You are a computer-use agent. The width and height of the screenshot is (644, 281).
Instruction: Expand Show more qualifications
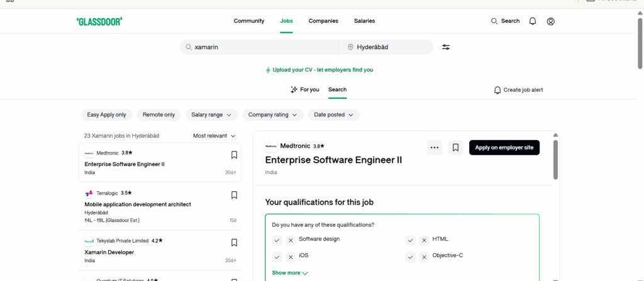(290, 273)
